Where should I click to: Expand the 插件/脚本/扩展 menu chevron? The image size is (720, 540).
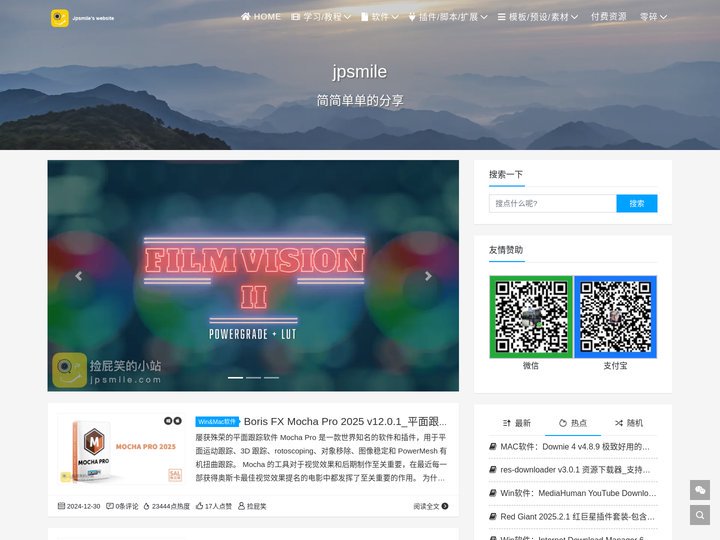point(484,17)
